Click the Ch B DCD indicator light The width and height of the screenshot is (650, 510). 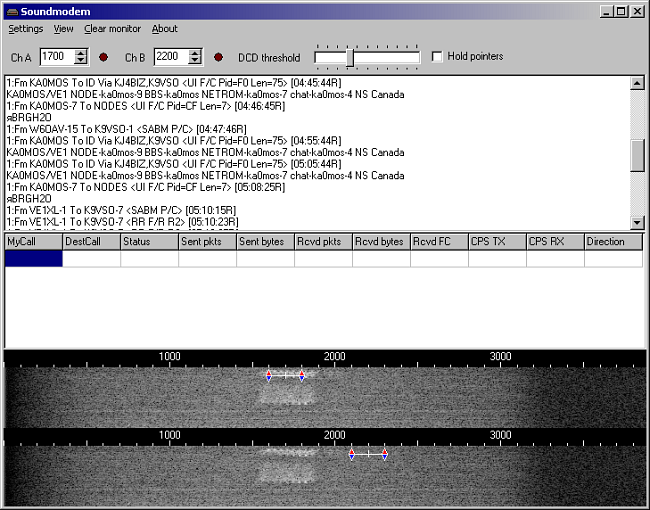[x=218, y=57]
